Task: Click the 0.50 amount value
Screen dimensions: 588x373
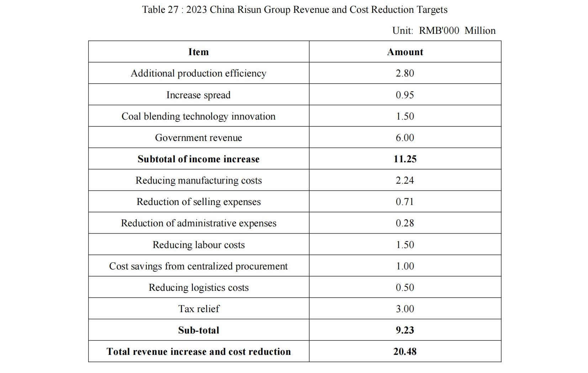Action: (x=405, y=288)
